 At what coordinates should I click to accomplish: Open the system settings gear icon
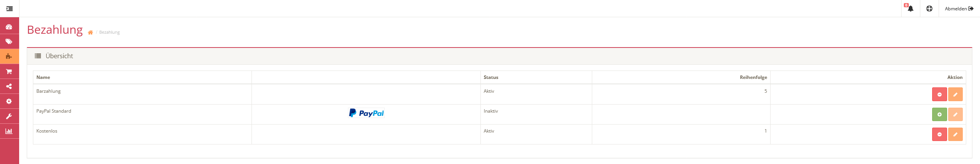click(x=9, y=101)
